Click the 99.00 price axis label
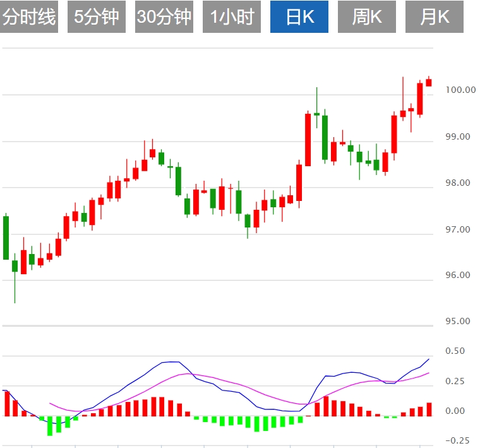 (x=458, y=136)
